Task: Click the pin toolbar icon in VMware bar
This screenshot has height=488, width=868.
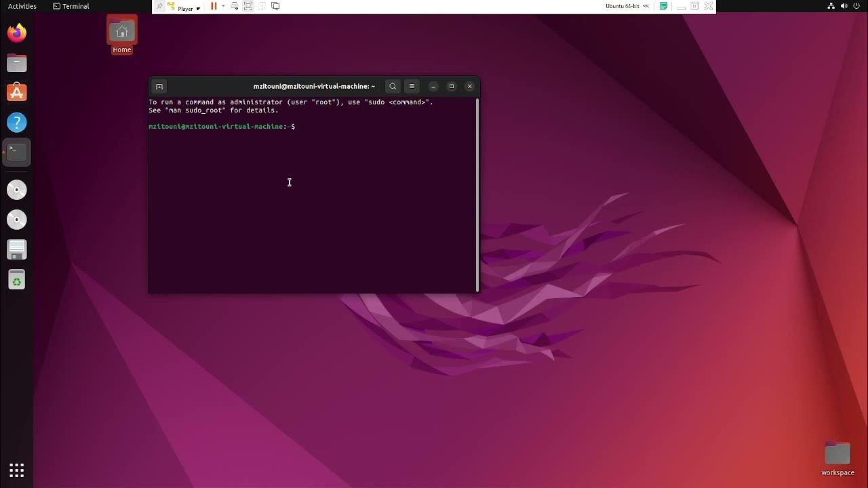Action: pyautogui.click(x=159, y=6)
